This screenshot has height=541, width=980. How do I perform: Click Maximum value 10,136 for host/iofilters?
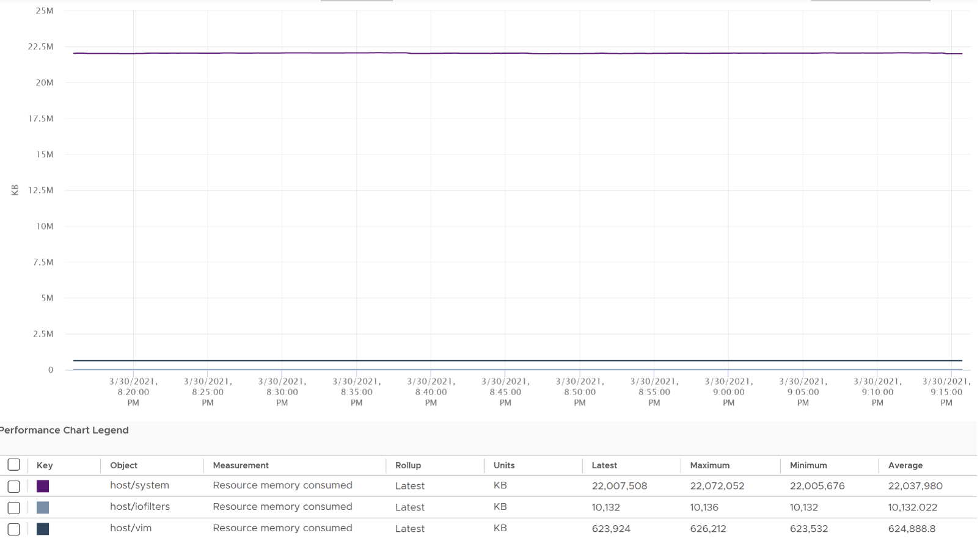(x=704, y=507)
